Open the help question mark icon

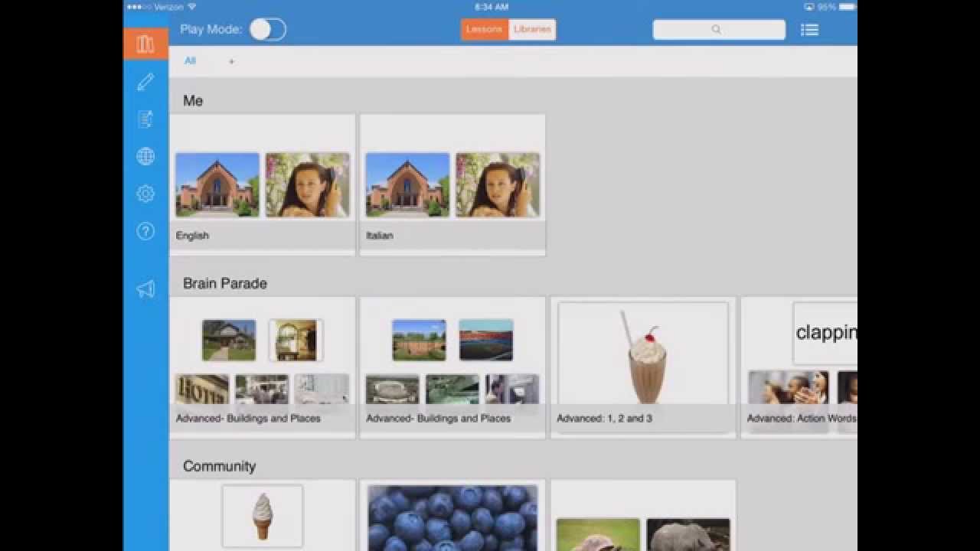pyautogui.click(x=145, y=231)
